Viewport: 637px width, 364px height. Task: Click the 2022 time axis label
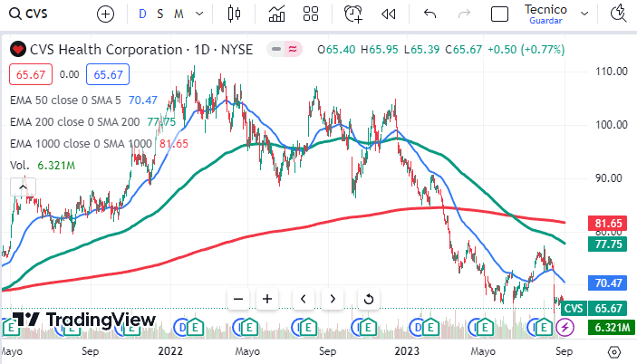(x=170, y=351)
